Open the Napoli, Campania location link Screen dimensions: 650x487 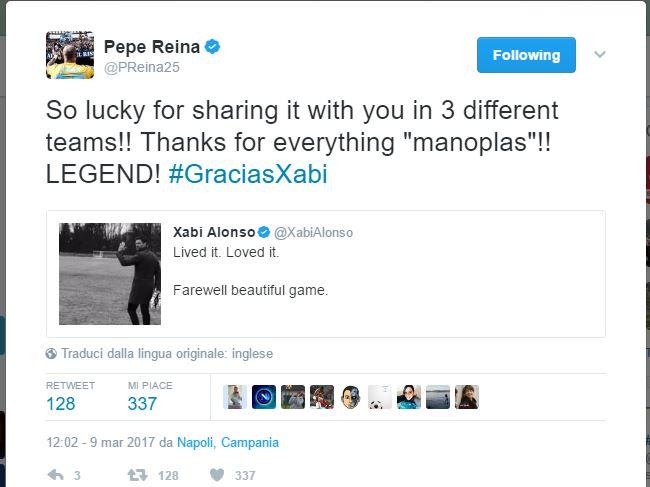coord(228,442)
